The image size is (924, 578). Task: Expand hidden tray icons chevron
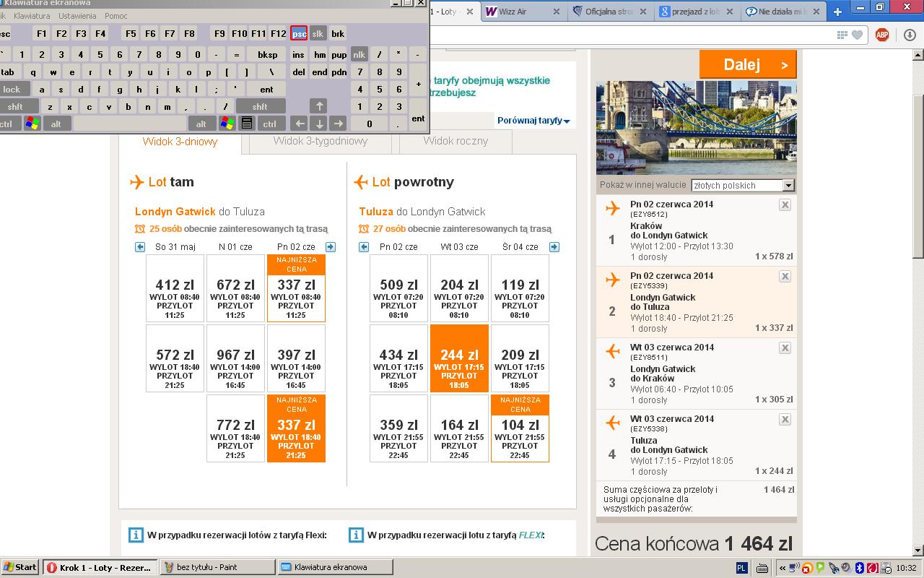pos(783,568)
